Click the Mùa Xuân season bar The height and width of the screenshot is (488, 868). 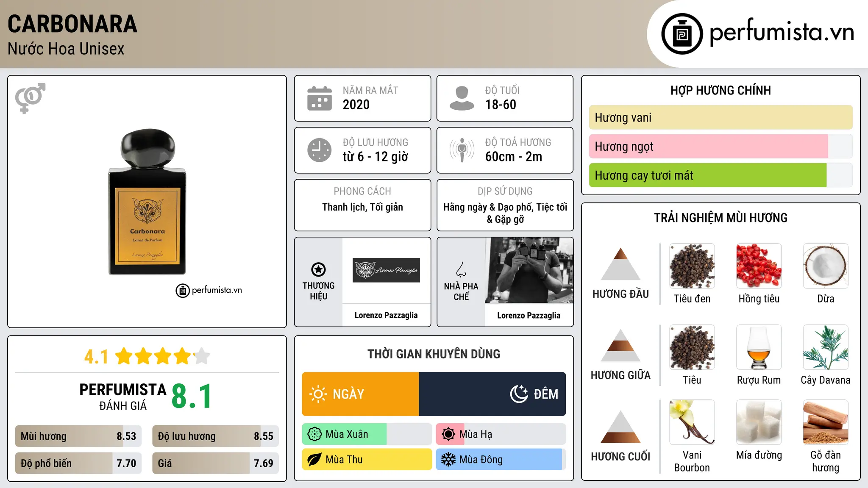click(x=367, y=434)
